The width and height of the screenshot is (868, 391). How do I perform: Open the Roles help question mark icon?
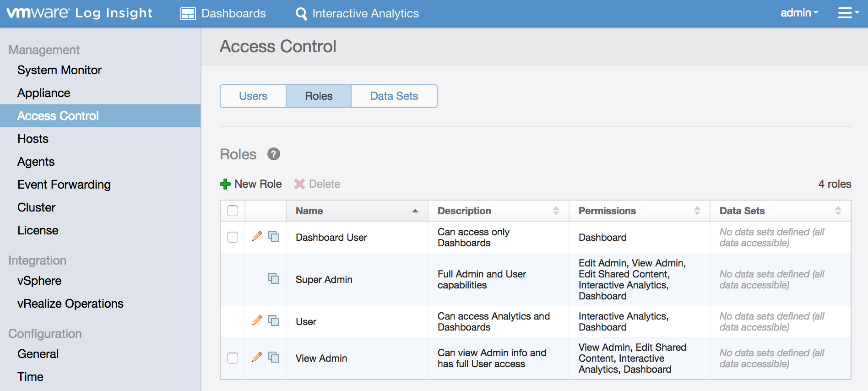tap(273, 154)
